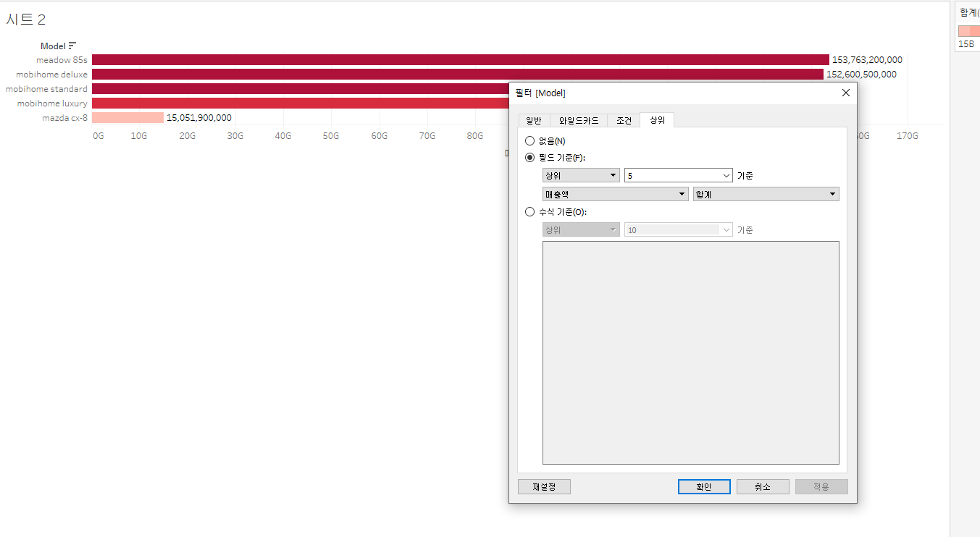Expand the top-count combo box showing 5

[x=679, y=175]
